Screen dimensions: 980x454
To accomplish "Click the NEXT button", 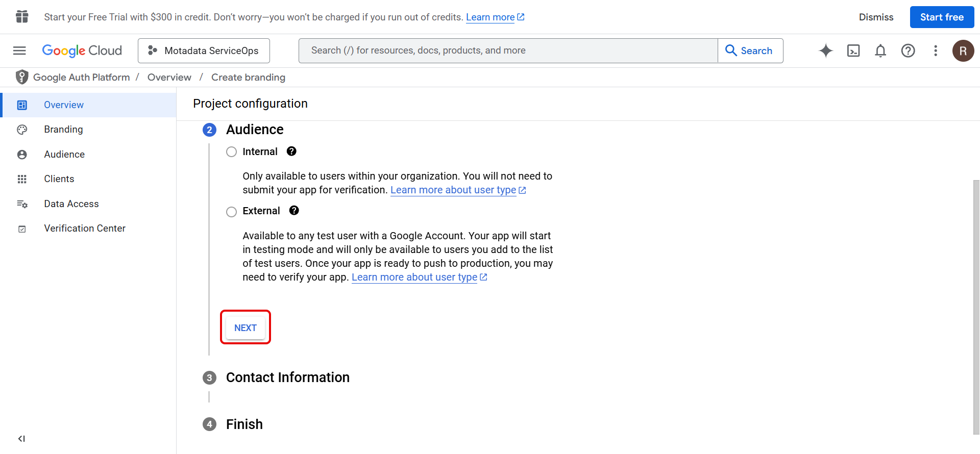I will (246, 328).
